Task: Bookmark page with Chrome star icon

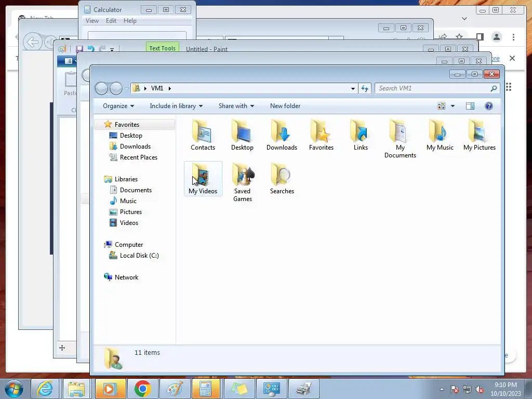Action: point(459,36)
